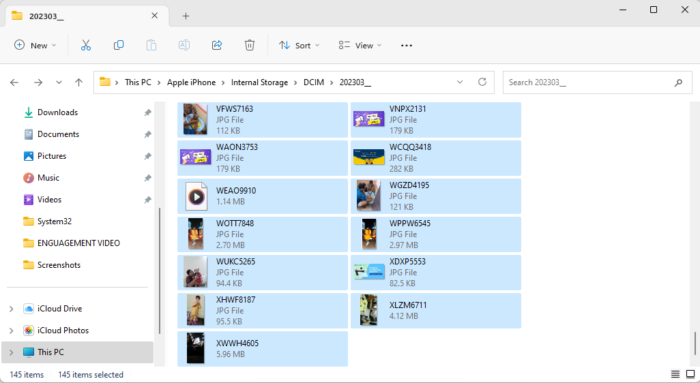Switch to details view icon in status bar
700x383 pixels.
click(x=675, y=374)
